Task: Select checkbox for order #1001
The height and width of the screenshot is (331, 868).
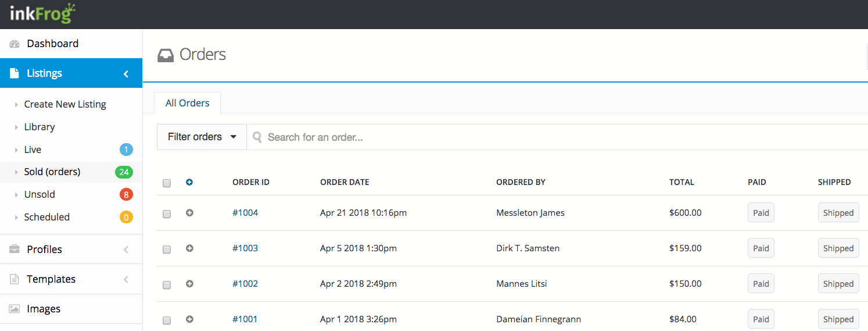Action: tap(167, 321)
